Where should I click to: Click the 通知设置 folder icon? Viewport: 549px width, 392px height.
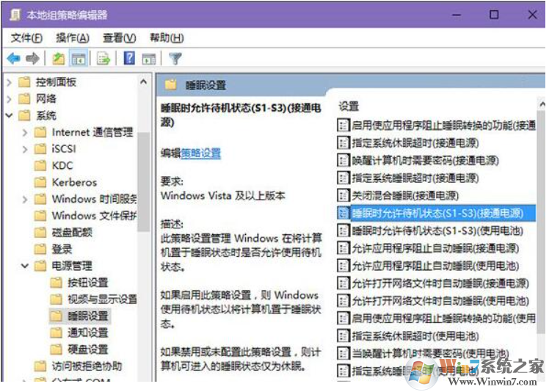coord(56,333)
